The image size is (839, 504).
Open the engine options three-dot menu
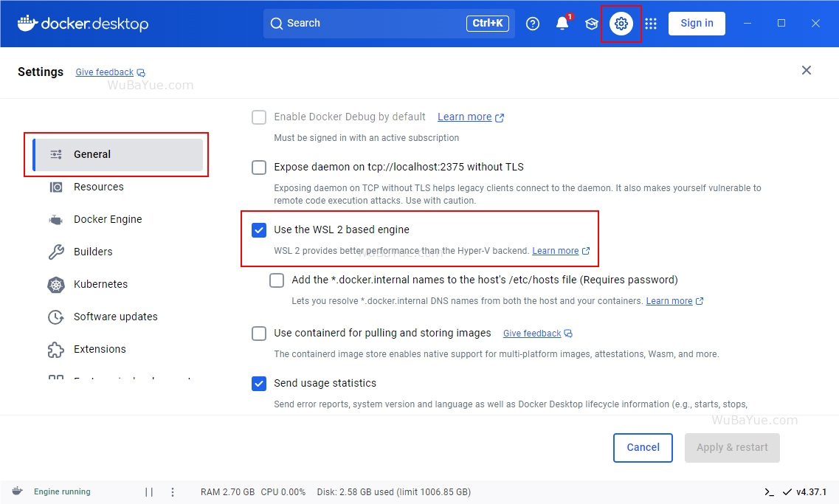pyautogui.click(x=172, y=491)
